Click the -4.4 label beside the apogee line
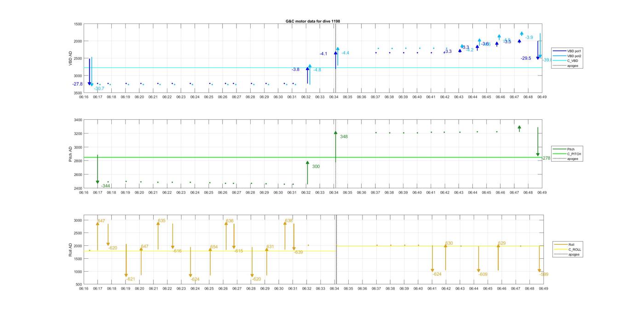The height and width of the screenshot is (319, 644). point(345,53)
